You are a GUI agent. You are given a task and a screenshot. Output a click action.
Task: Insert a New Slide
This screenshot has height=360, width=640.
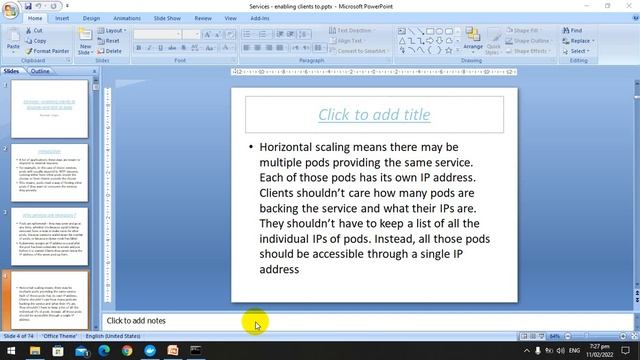pyautogui.click(x=85, y=41)
